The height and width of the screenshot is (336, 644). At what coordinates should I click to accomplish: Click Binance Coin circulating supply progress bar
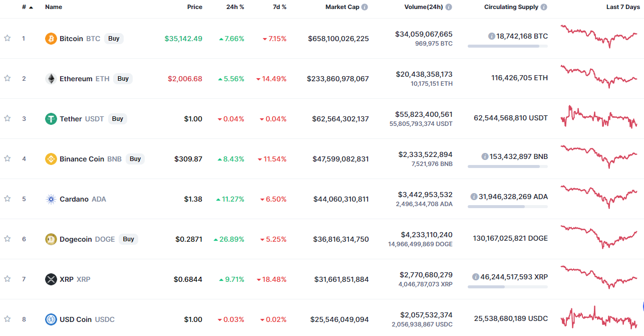click(x=508, y=166)
